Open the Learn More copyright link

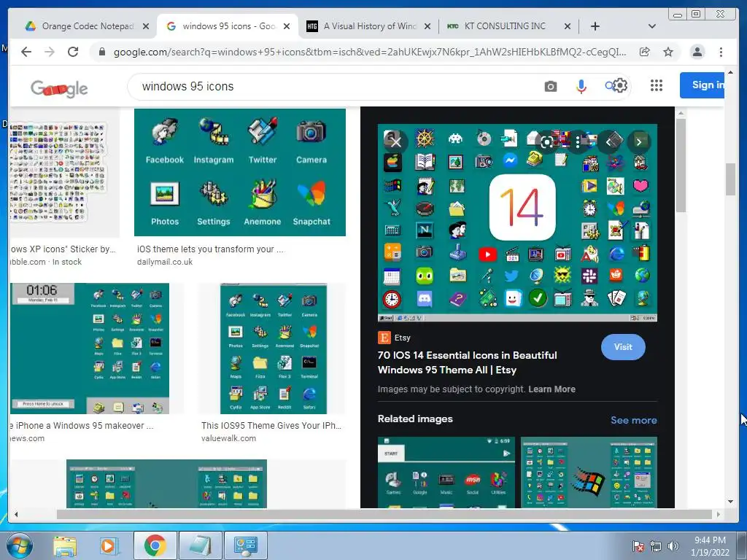click(551, 389)
